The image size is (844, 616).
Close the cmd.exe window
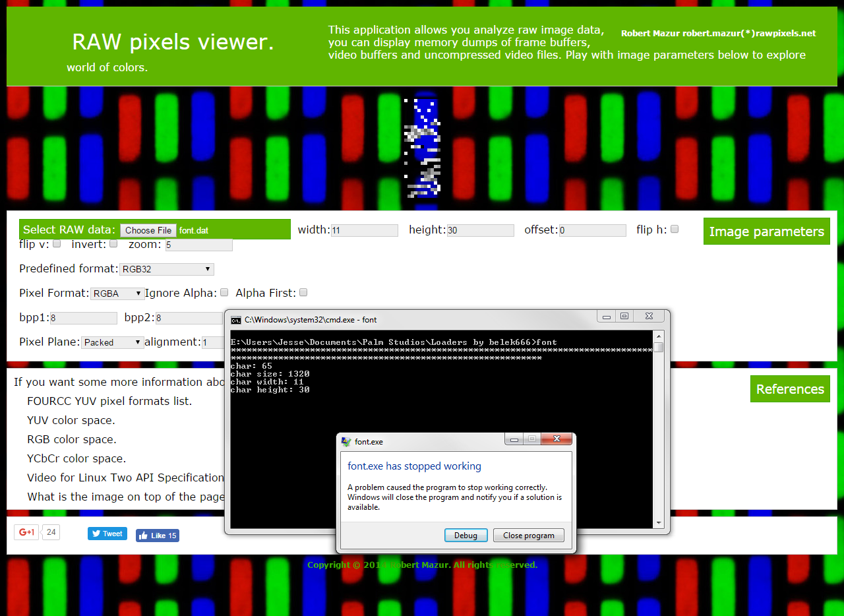point(650,316)
